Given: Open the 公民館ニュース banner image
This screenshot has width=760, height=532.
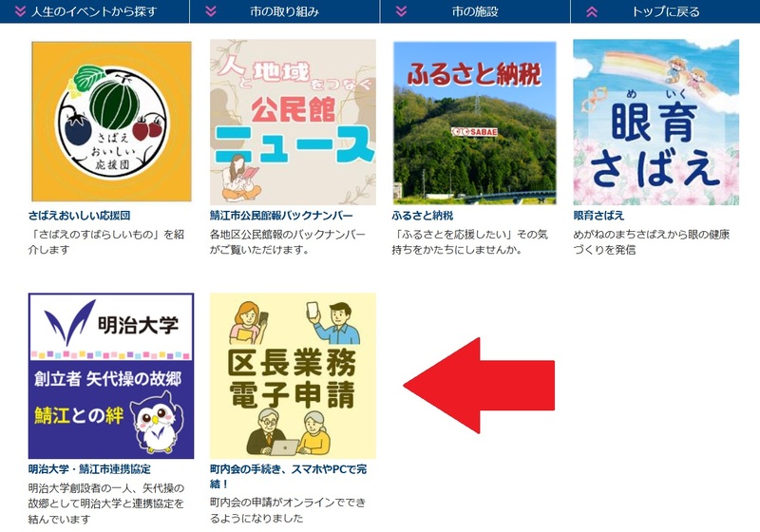Looking at the screenshot, I should 293,123.
